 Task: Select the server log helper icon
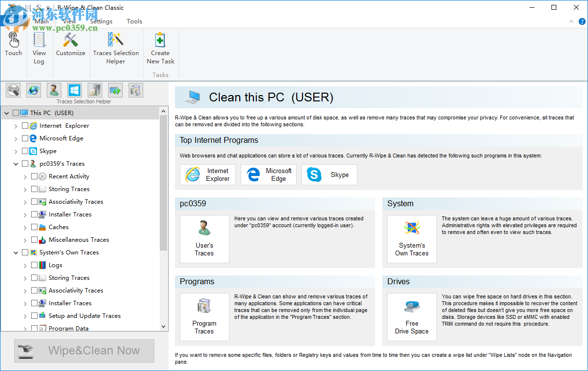point(95,90)
